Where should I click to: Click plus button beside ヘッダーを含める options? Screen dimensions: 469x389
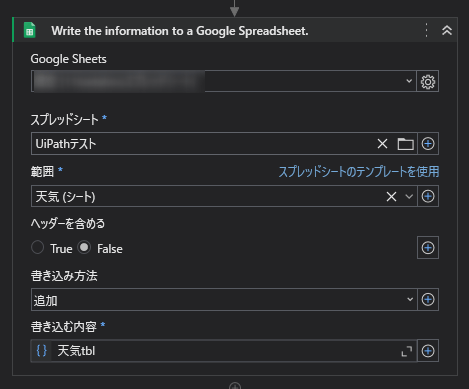pyautogui.click(x=428, y=248)
